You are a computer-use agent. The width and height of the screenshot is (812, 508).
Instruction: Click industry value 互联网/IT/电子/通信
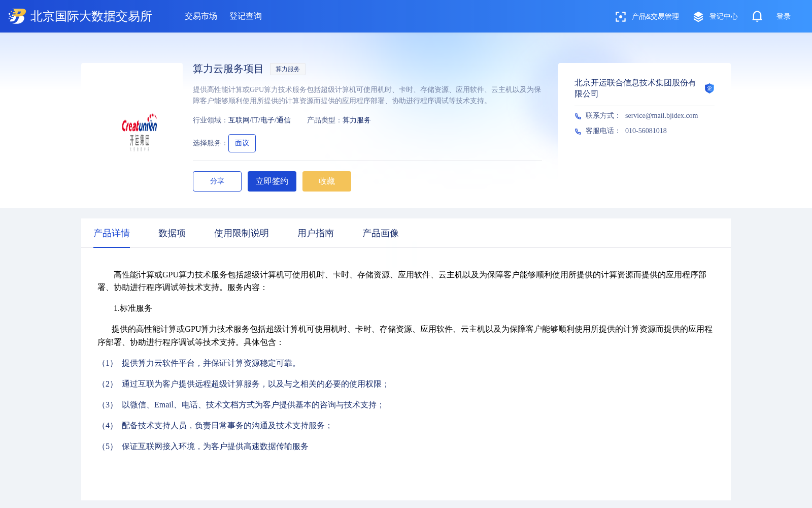(259, 120)
